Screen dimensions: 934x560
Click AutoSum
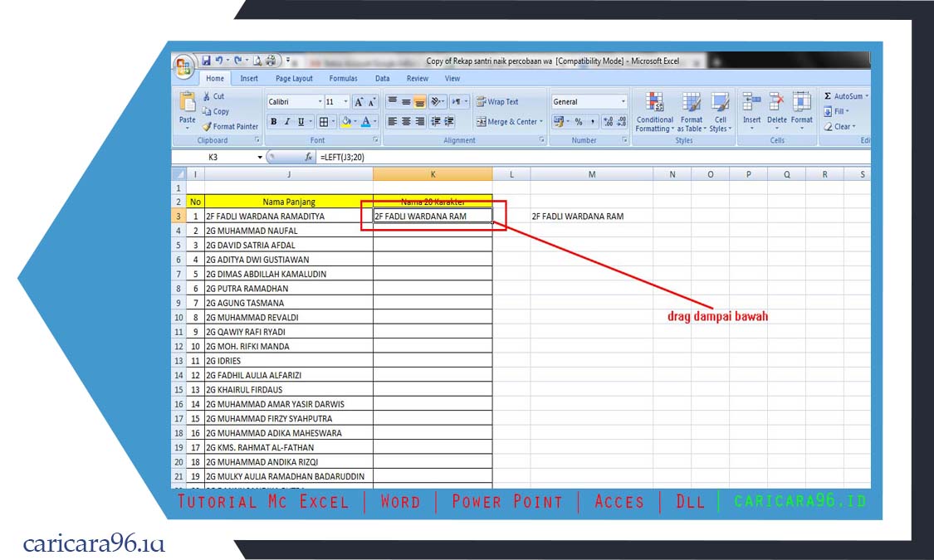pyautogui.click(x=843, y=96)
